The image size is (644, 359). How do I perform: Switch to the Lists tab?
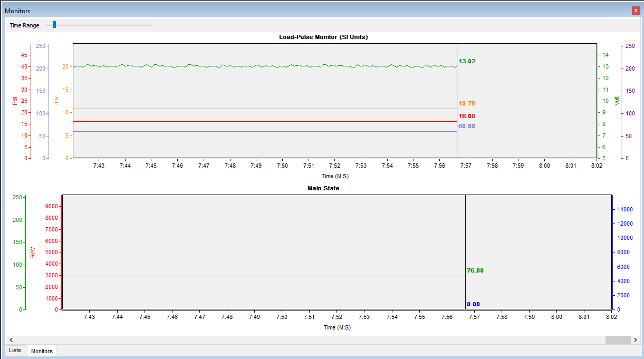(x=15, y=351)
